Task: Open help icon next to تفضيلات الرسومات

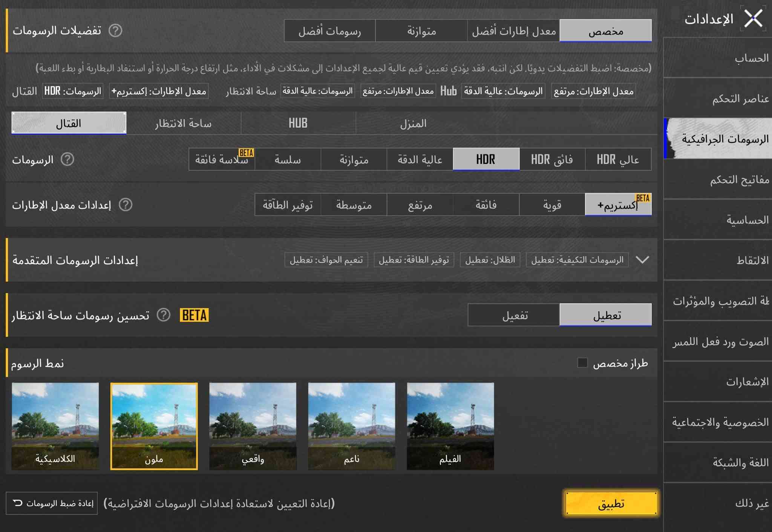Action: tap(115, 31)
